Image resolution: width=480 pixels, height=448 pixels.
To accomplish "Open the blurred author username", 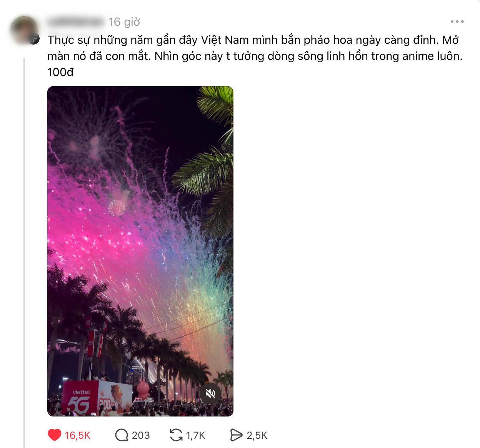I will [x=75, y=22].
